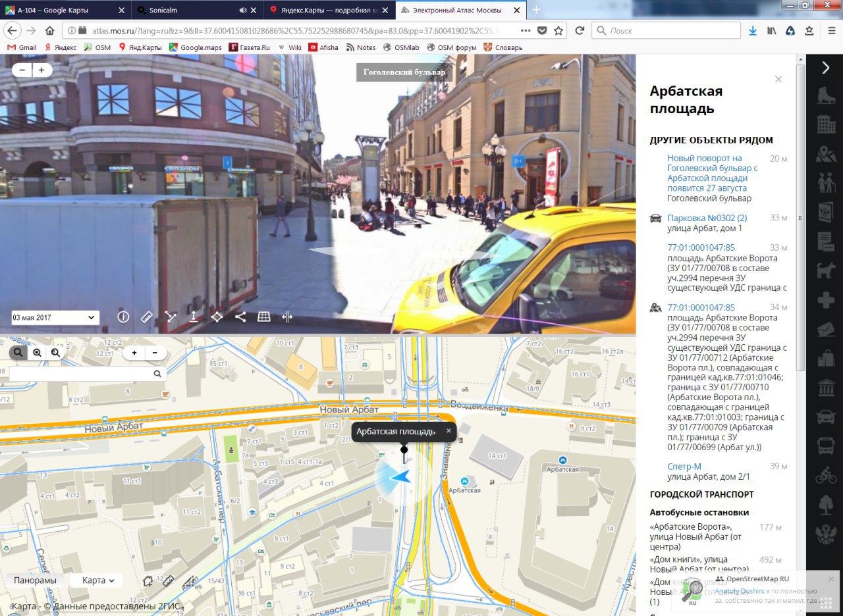Click the blue navigation arrow on map

click(x=400, y=477)
